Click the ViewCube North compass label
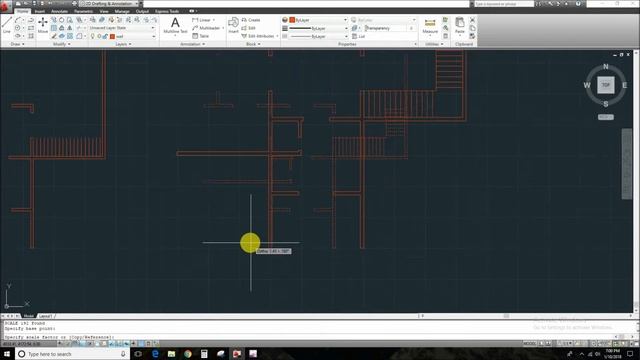This screenshot has height=360, width=640. 606,67
